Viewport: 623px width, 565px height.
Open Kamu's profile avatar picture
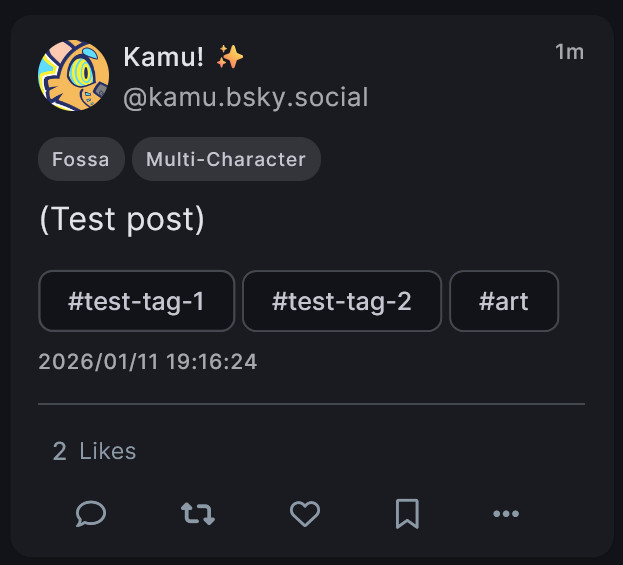(x=73, y=76)
